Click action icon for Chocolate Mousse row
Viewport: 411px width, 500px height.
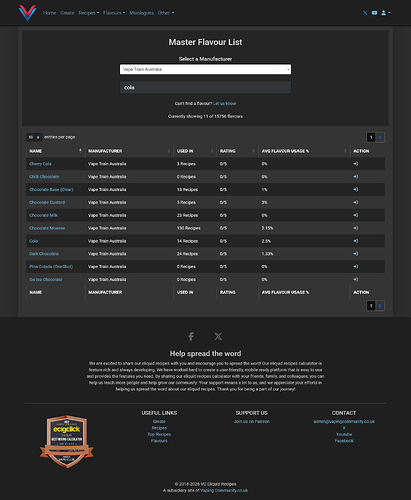pyautogui.click(x=356, y=228)
